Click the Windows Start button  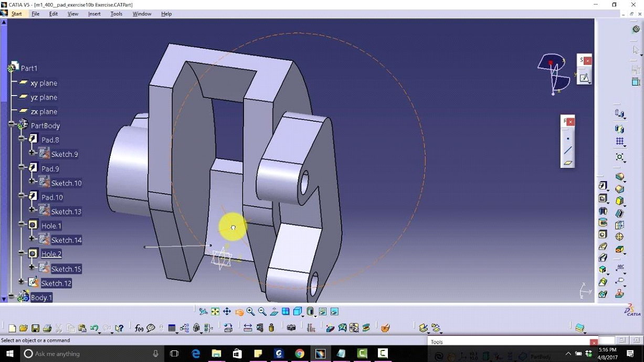9,354
